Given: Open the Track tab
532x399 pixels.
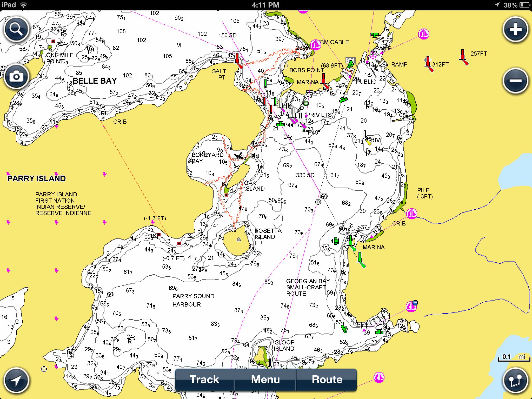Looking at the screenshot, I should (x=204, y=380).
